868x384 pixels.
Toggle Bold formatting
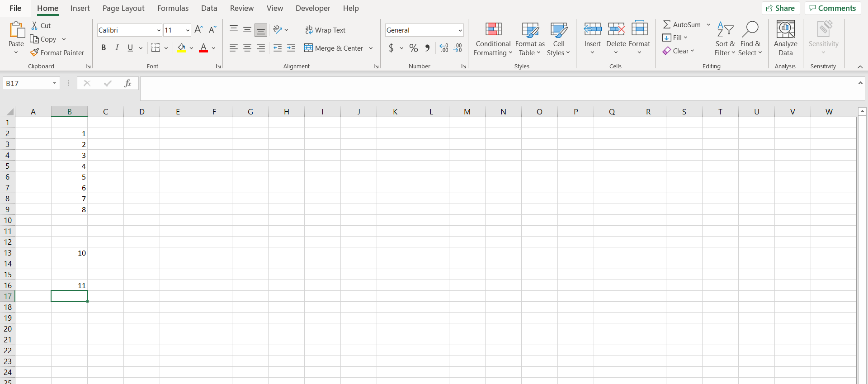(x=104, y=48)
